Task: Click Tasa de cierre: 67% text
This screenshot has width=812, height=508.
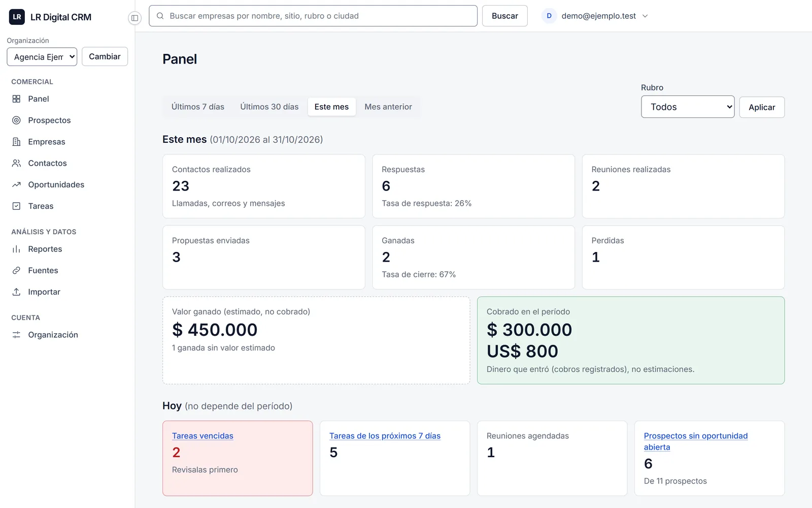Action: pyautogui.click(x=419, y=274)
